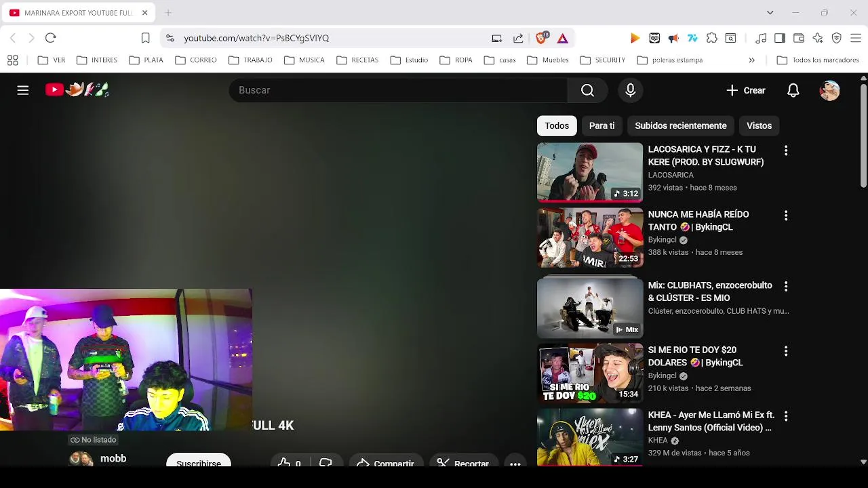Open options for Mix: CLUBHATS video
The width and height of the screenshot is (868, 488).
(x=786, y=287)
